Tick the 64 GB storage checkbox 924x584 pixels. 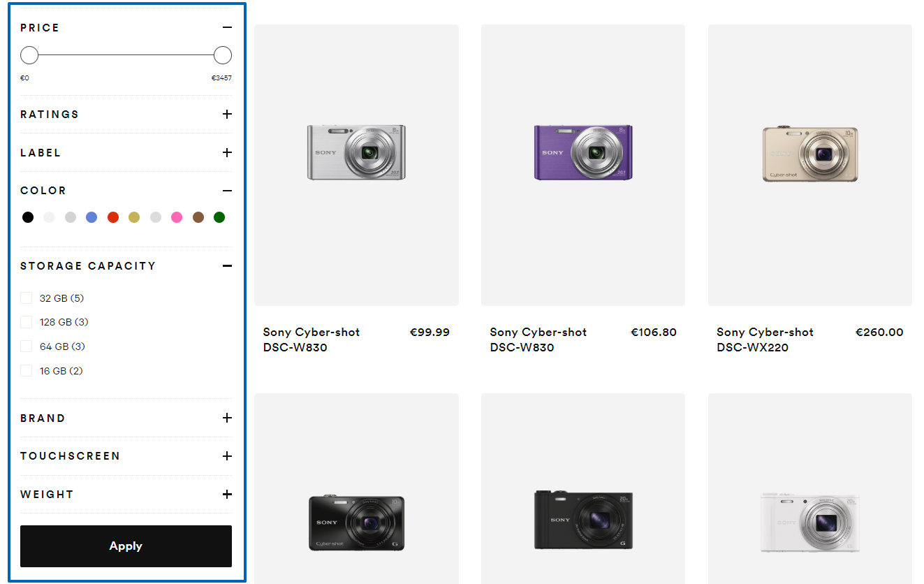[27, 346]
